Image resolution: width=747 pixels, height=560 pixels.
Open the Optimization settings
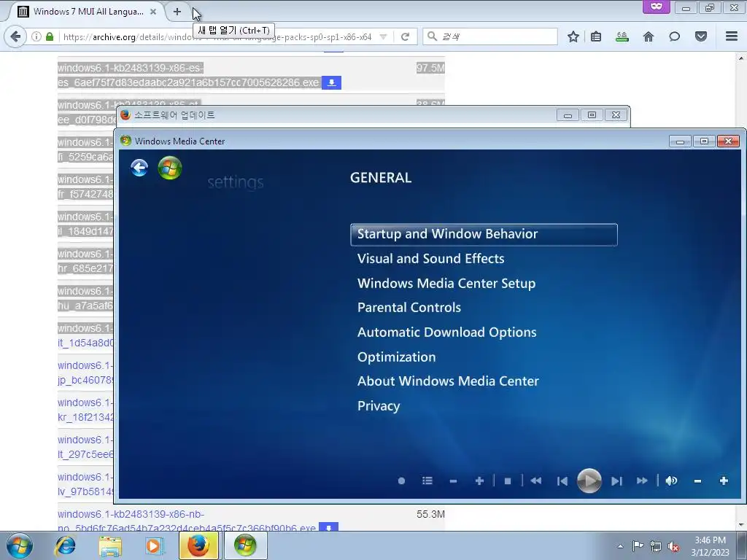396,357
